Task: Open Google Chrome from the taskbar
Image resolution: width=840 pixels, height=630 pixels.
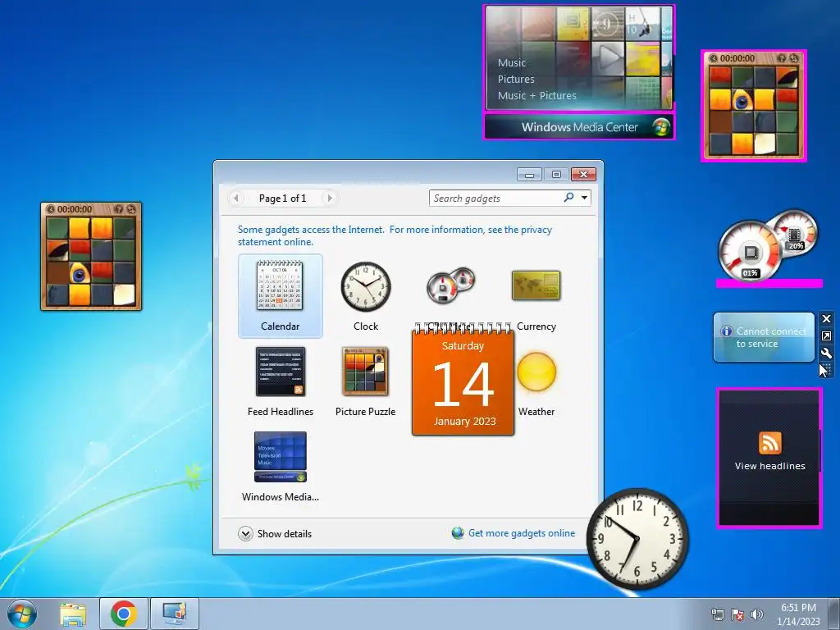Action: pos(124,614)
